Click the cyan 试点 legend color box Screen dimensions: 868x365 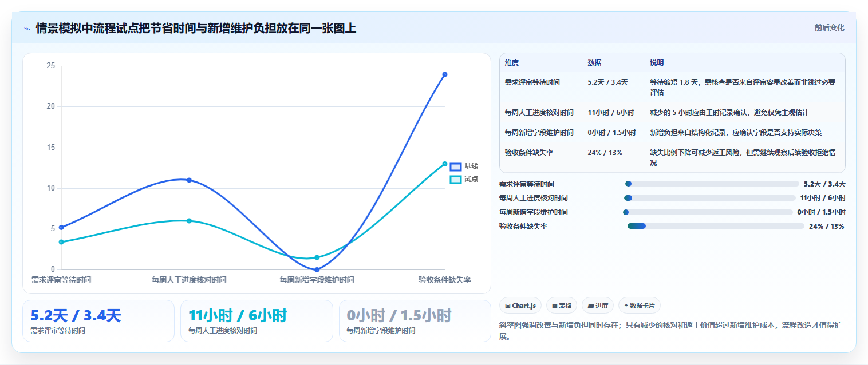(x=456, y=179)
